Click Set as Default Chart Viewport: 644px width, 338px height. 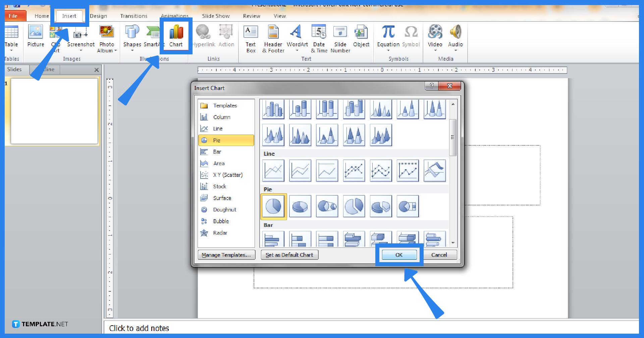[289, 255]
